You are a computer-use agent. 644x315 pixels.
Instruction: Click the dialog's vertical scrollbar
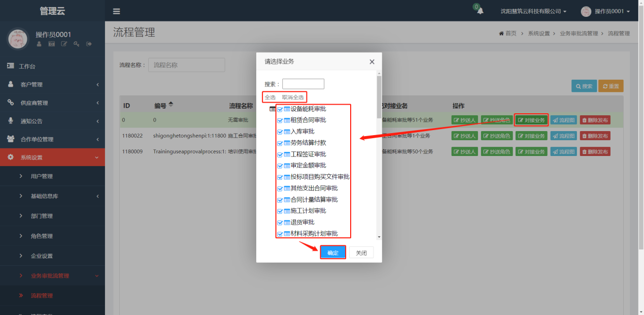(379, 157)
